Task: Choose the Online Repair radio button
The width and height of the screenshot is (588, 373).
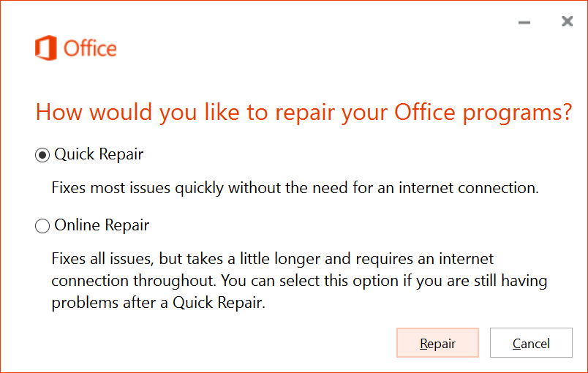Action: [42, 227]
